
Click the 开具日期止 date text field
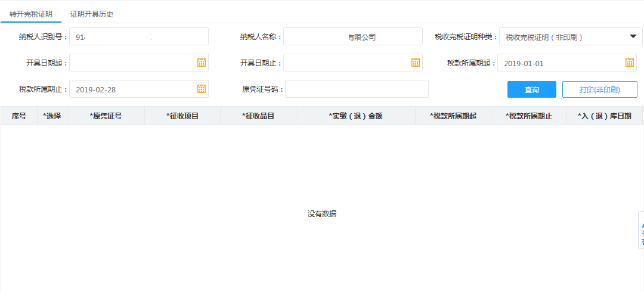[346, 63]
